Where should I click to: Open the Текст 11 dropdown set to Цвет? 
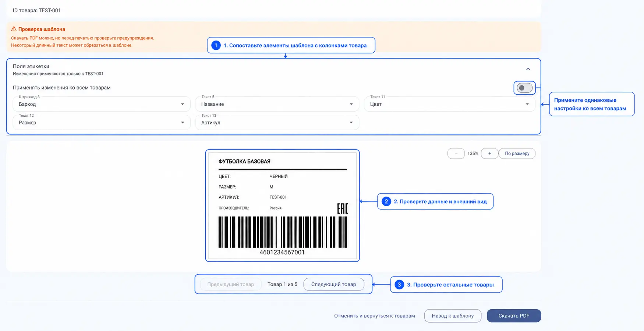click(x=449, y=104)
